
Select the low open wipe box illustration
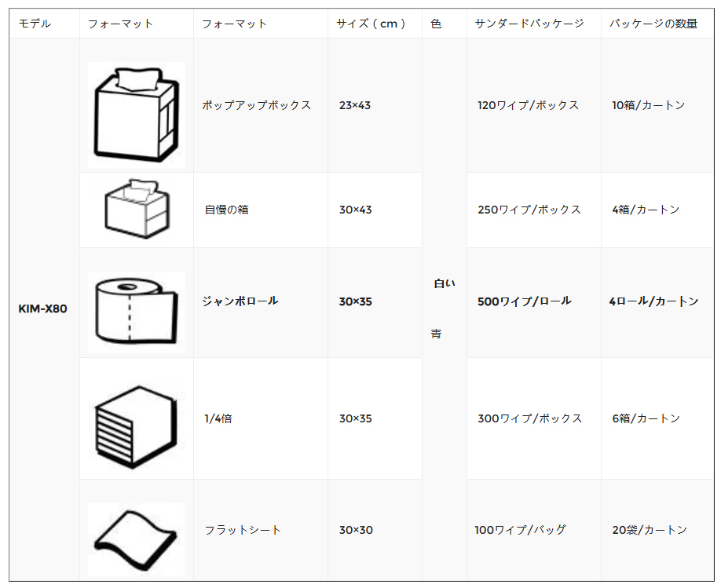[137, 209]
